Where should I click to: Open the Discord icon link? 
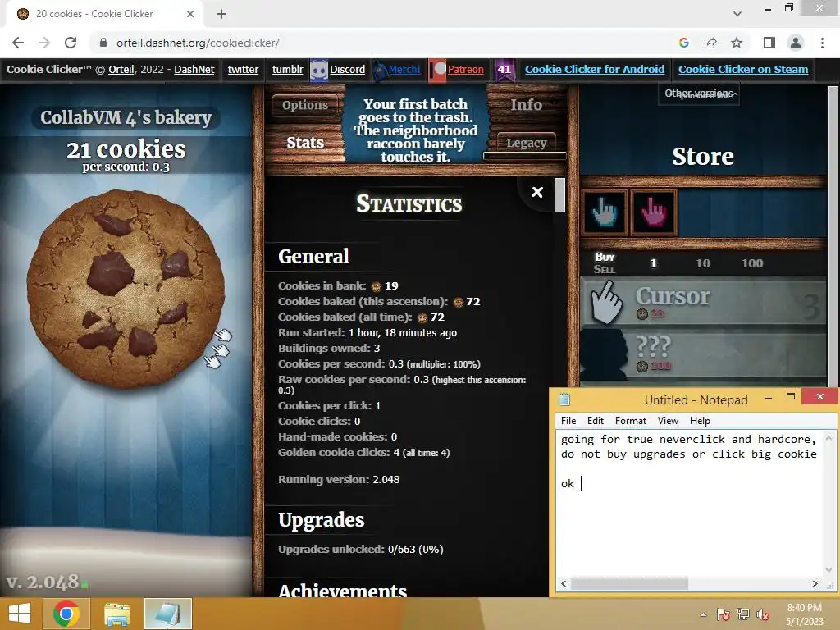319,70
